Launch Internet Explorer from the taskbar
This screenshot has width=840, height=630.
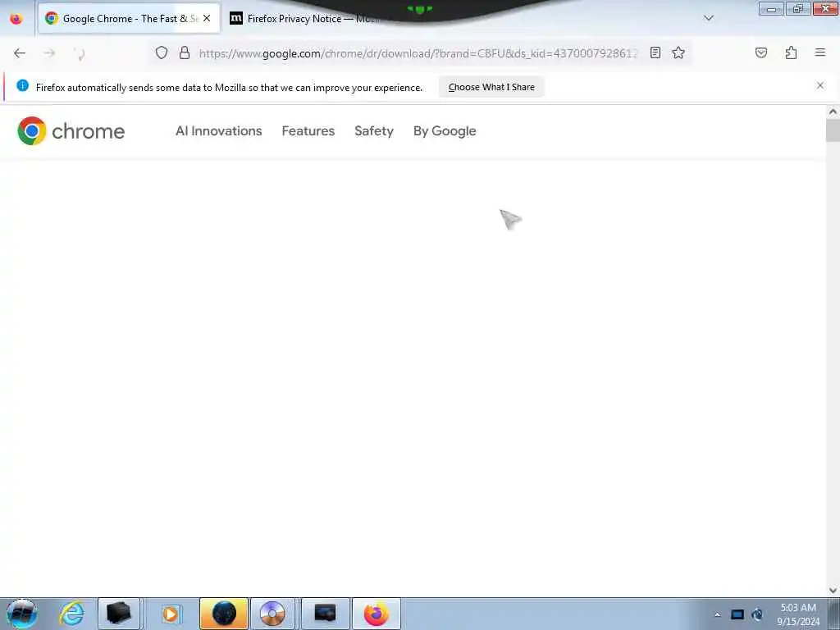[x=72, y=614]
